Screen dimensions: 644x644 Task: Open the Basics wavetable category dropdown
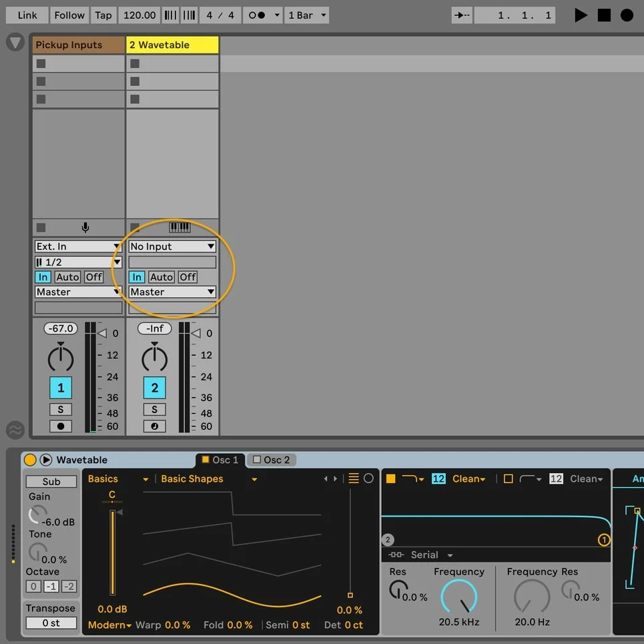tap(118, 479)
